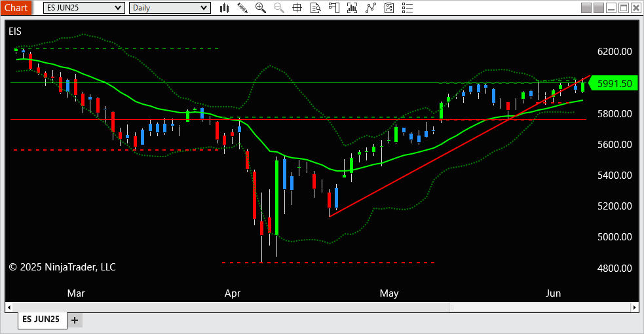
Task: Click the Jun date axis label
Action: 553,293
